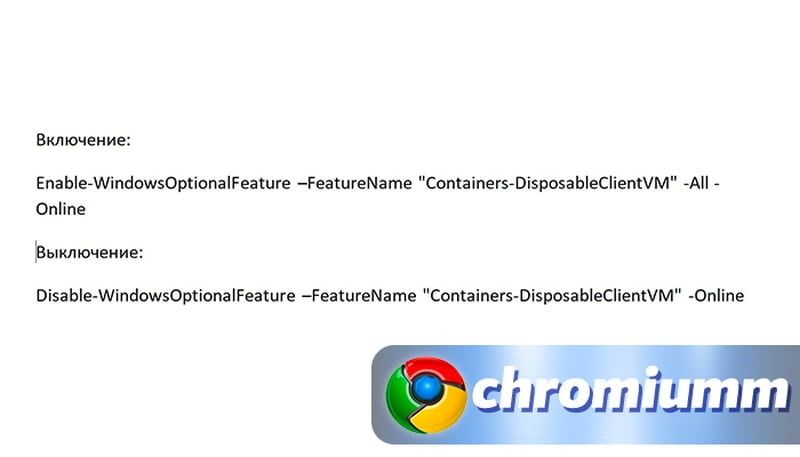Place cursor in Enable-WindowsOptionalFeature word
The height and width of the screenshot is (457, 800).
point(163,183)
